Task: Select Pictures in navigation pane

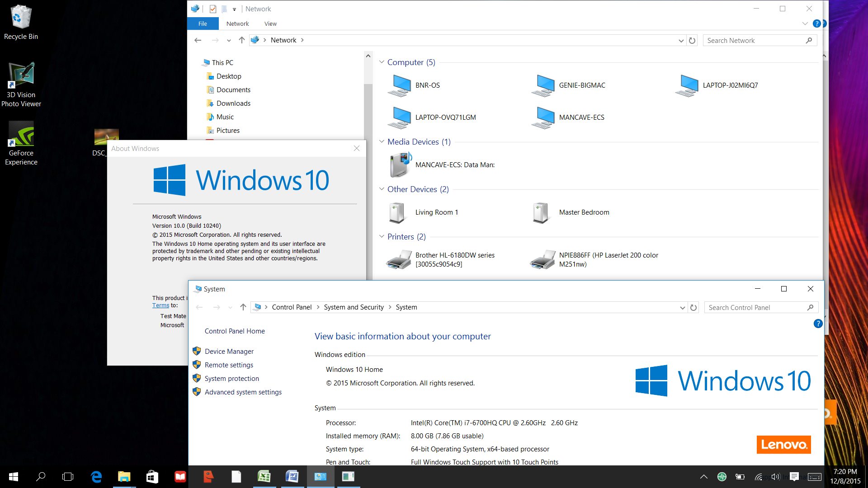Action: (x=228, y=131)
